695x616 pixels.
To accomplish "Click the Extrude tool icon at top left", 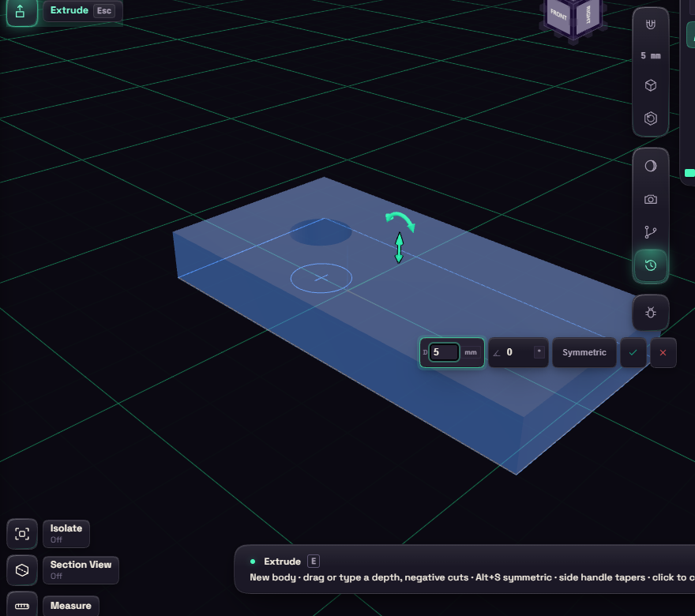I will [21, 12].
